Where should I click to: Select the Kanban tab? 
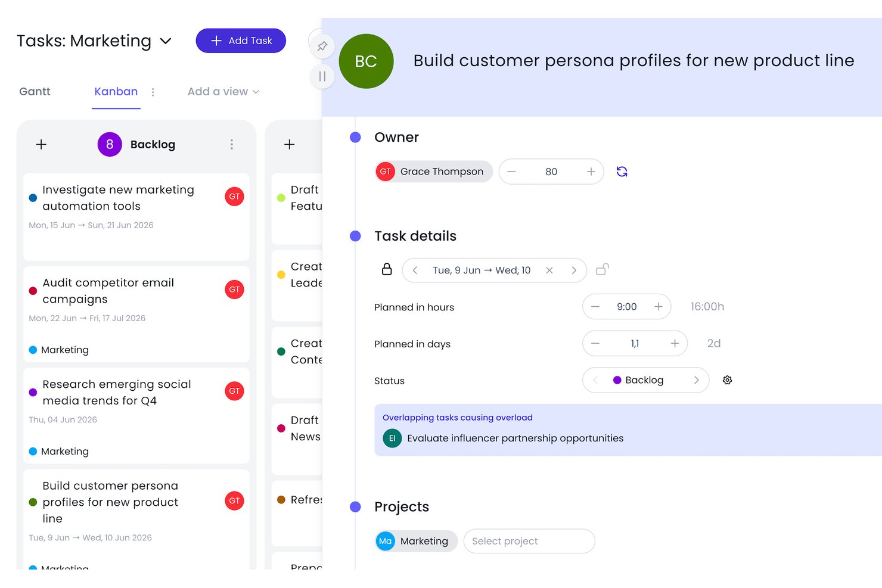(x=116, y=92)
